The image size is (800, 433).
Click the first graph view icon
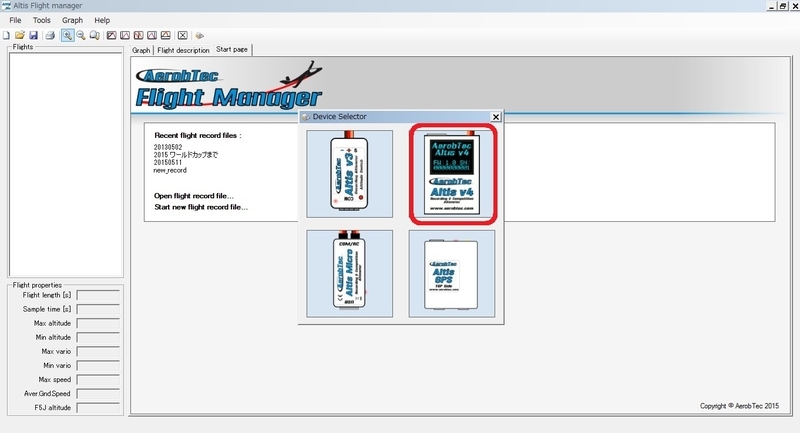111,35
